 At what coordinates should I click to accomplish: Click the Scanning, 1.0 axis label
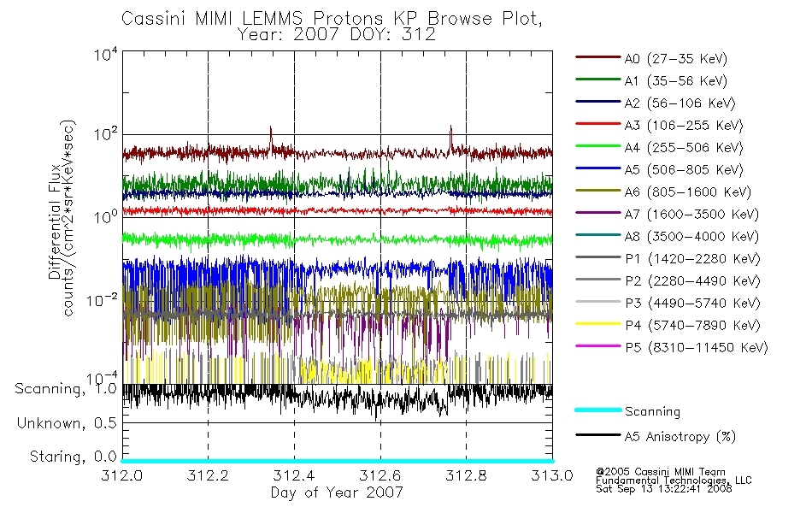[66, 389]
